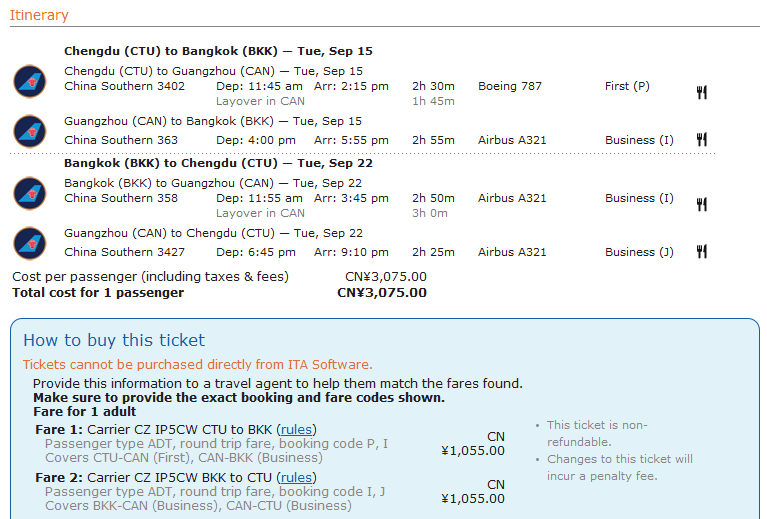Click China Southern logo for flight 363
767x519 pixels.
tap(30, 131)
